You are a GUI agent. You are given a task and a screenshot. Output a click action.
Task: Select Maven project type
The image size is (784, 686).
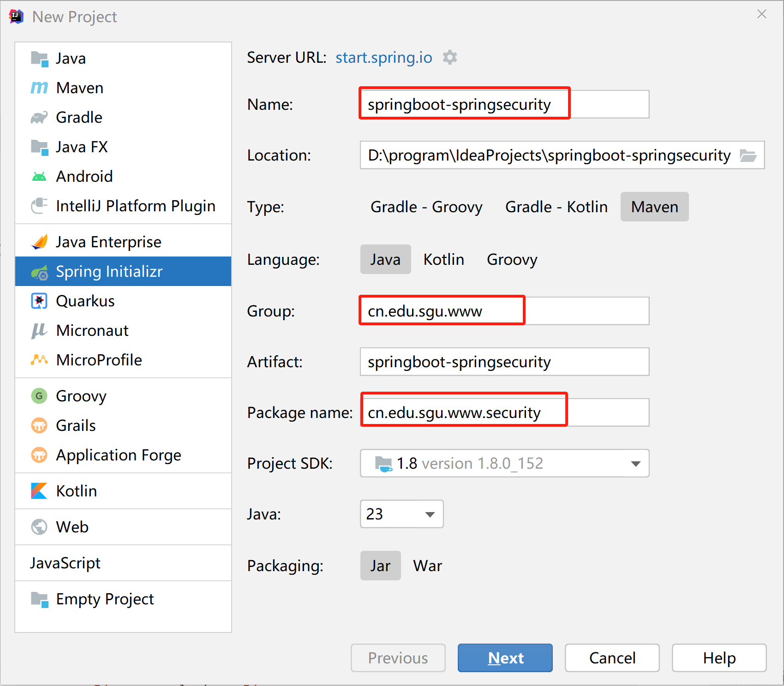[655, 207]
